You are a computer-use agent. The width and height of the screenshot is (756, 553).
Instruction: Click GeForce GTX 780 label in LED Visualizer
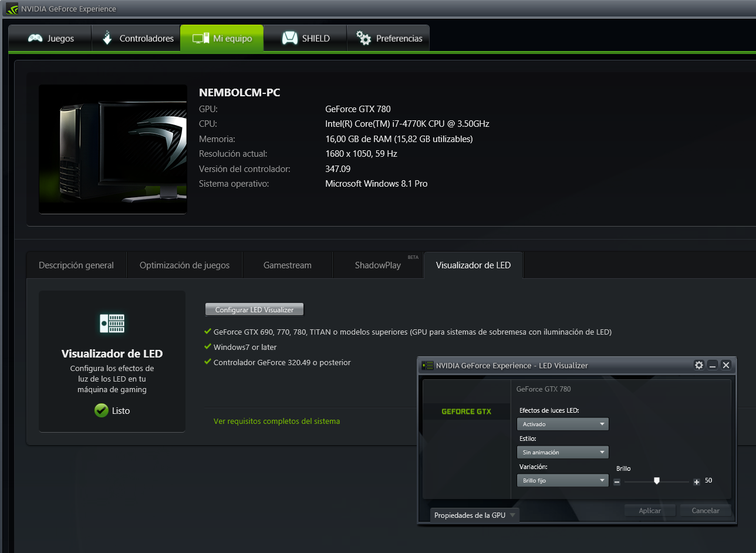544,389
